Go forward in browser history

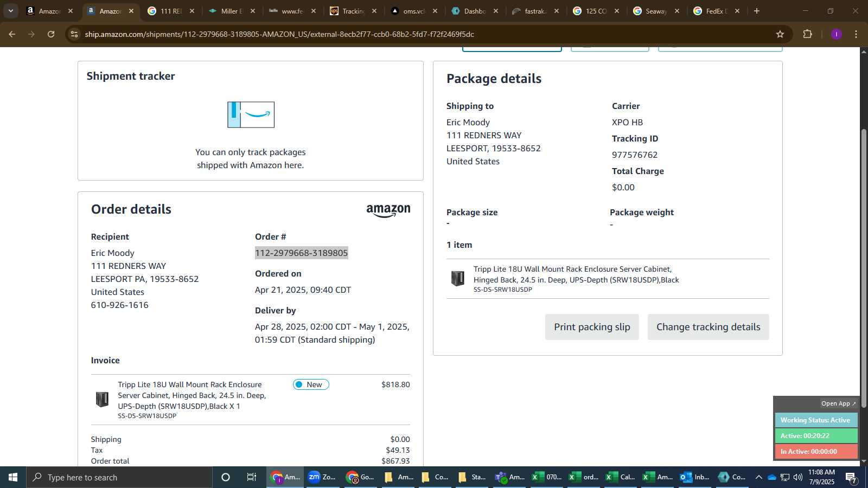31,34
